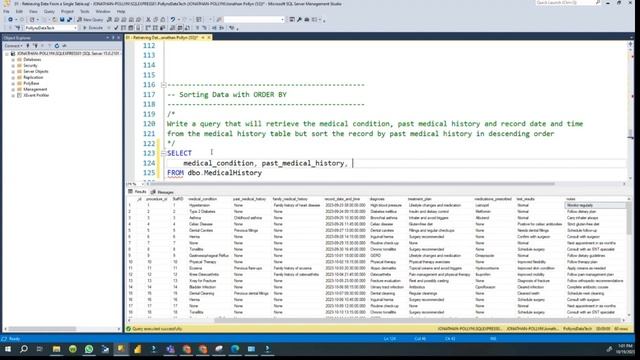
Task: Open Microsoft Teams from the taskbar
Action: 170,349
